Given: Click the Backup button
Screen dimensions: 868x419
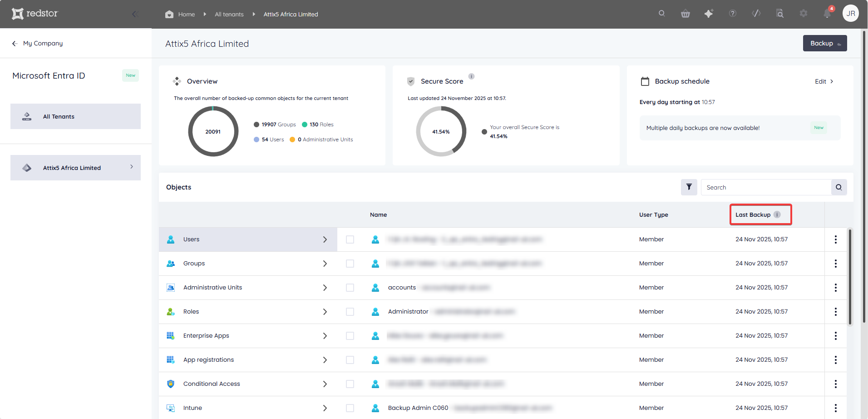Looking at the screenshot, I should (825, 43).
